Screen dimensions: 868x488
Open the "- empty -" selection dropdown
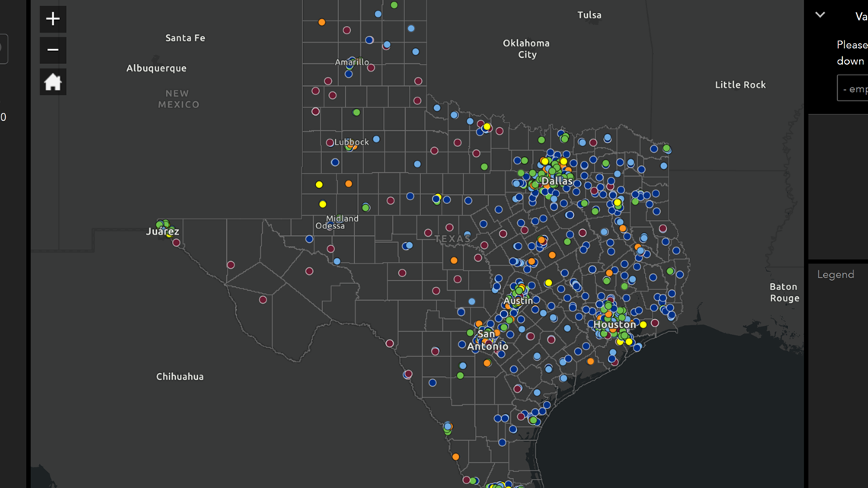pyautogui.click(x=852, y=88)
